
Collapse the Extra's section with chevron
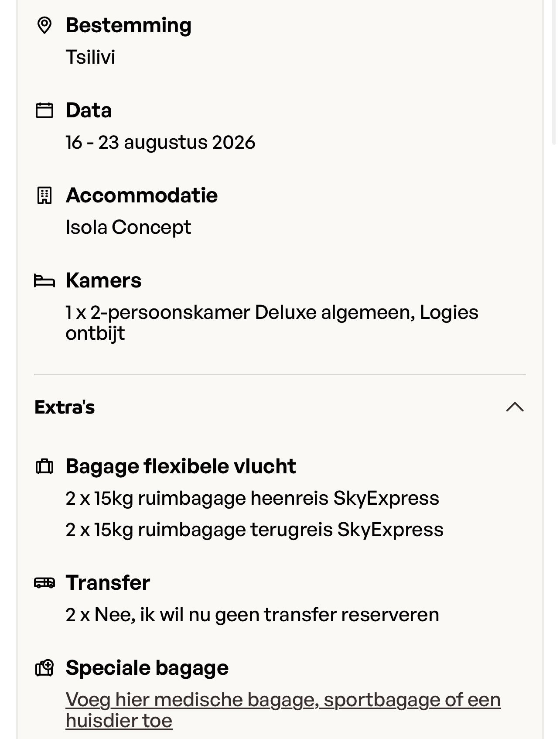click(515, 407)
